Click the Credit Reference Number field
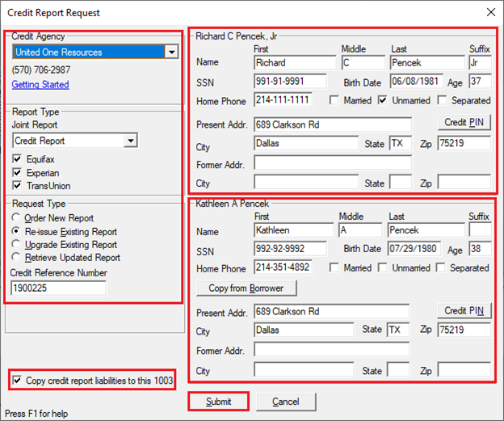This screenshot has width=504, height=421. click(58, 288)
